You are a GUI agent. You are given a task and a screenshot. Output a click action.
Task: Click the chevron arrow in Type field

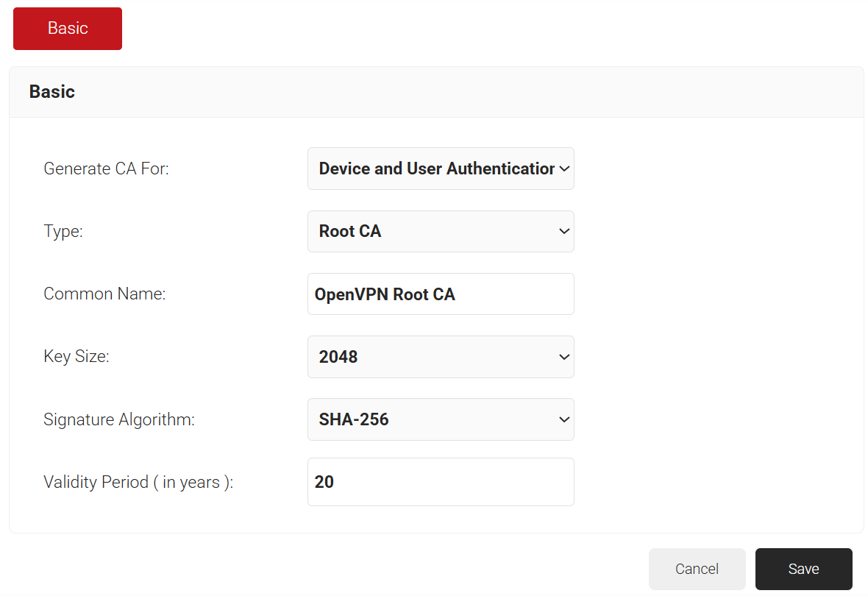tap(564, 231)
